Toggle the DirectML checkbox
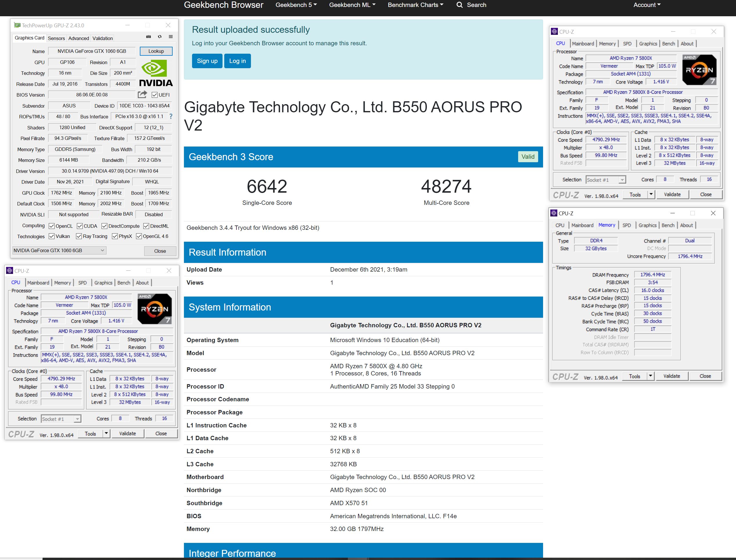736x560 pixels. [146, 226]
